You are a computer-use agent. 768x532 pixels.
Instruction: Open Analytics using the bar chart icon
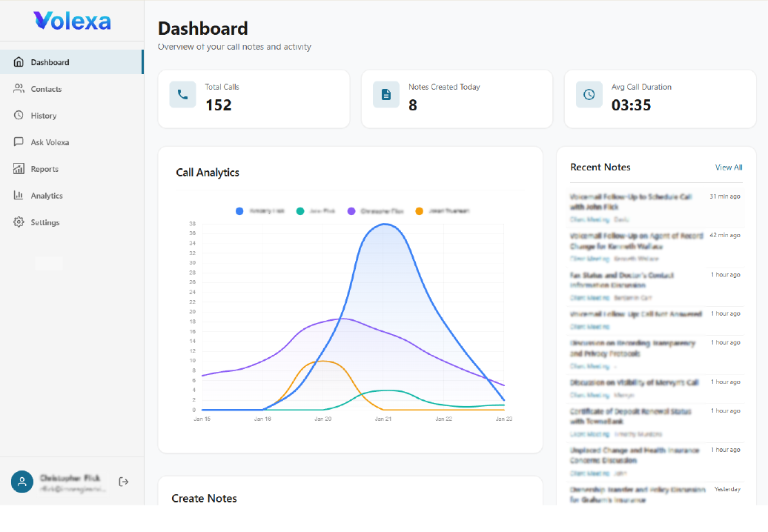click(x=20, y=195)
